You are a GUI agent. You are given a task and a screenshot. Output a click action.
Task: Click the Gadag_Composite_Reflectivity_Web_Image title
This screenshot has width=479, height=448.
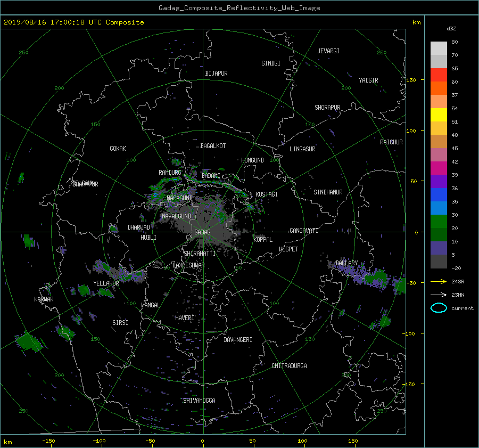click(239, 8)
